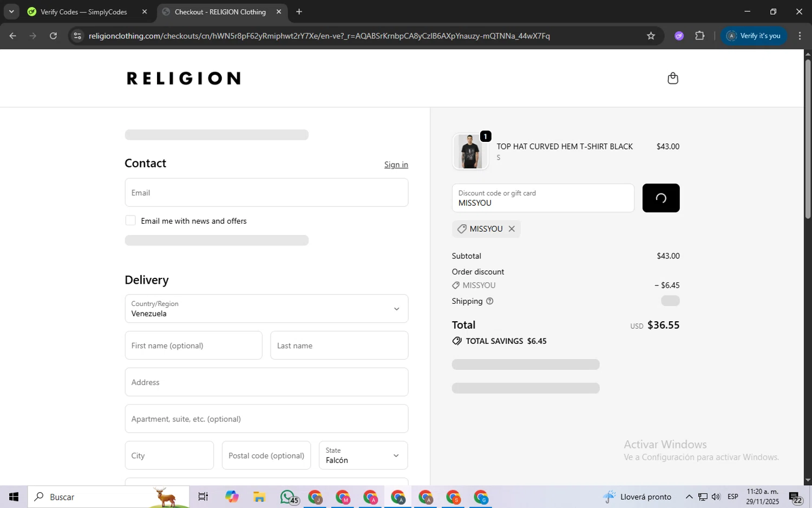Open the taskbar clock and date
Viewport: 812px width, 508px height.
(x=762, y=497)
